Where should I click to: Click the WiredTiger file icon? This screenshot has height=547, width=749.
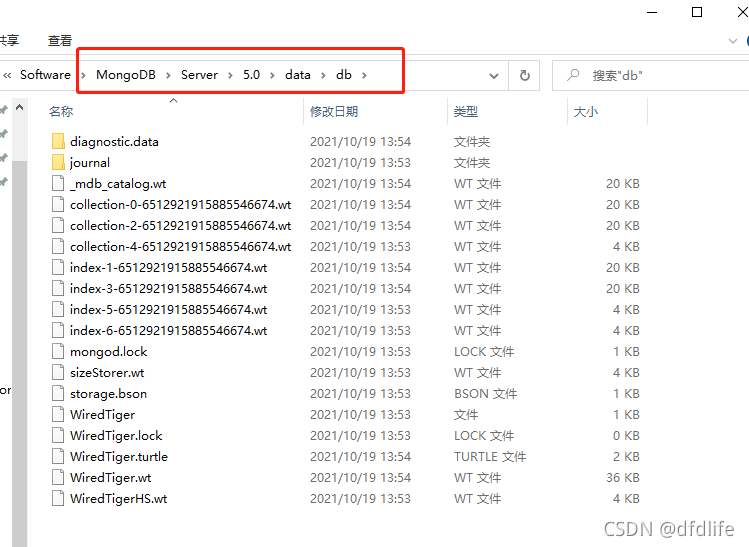58,415
